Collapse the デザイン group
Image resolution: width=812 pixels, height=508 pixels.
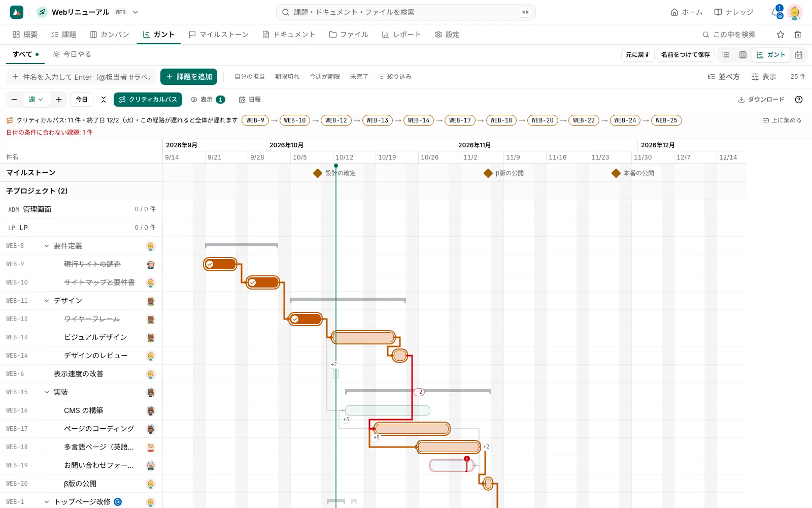[x=47, y=301]
